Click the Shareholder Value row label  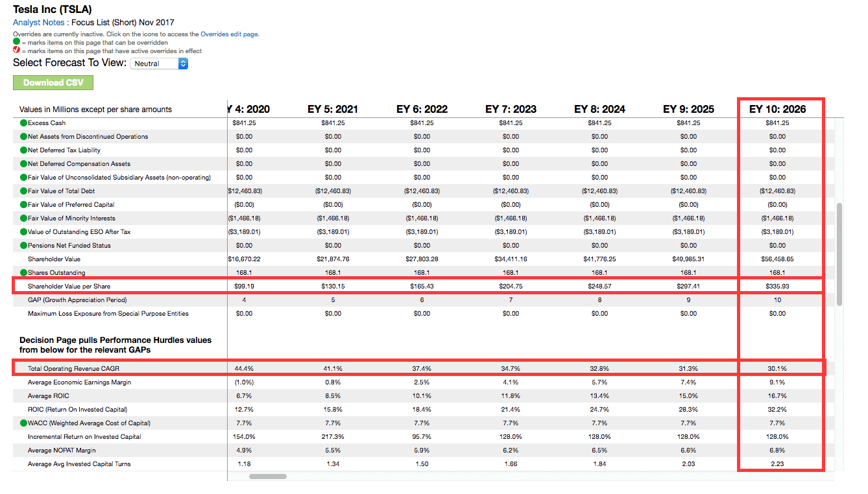pos(54,259)
